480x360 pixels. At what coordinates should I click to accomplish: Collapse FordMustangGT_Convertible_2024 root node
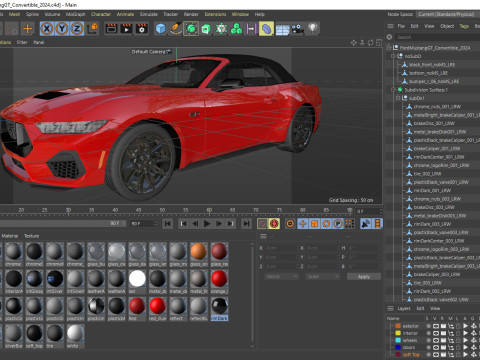tap(389, 48)
